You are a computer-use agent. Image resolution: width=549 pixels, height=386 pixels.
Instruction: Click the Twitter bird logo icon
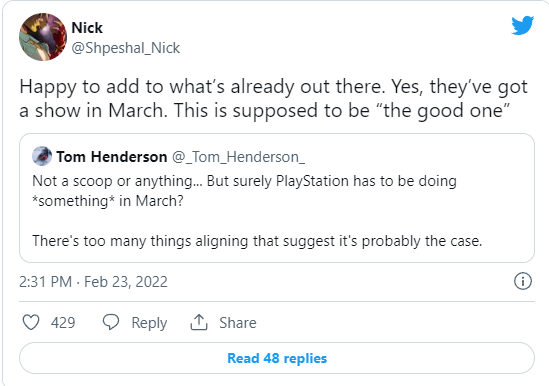522,26
